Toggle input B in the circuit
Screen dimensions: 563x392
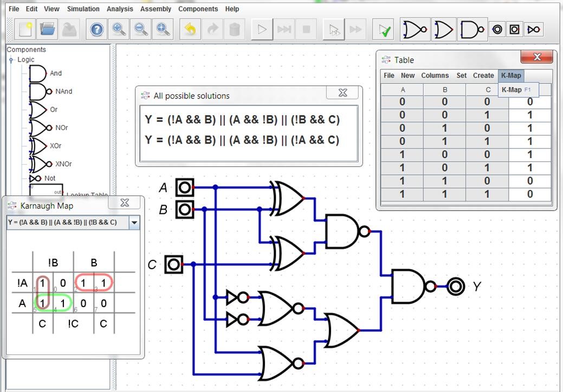coord(185,210)
